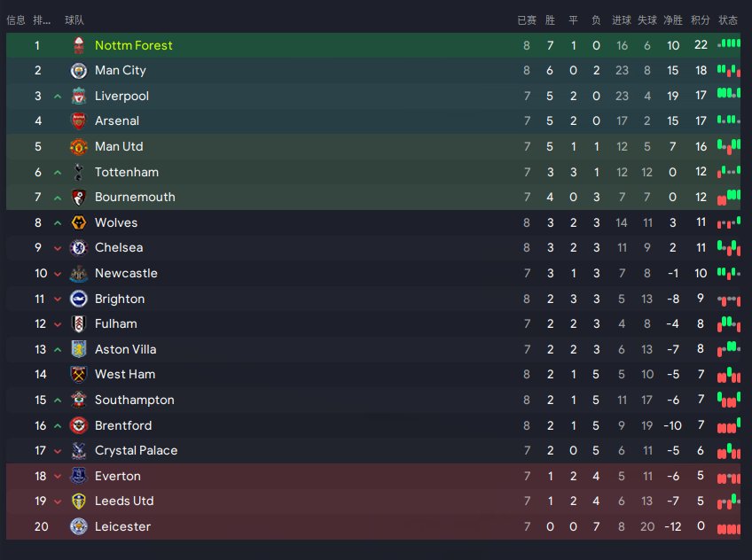Viewport: 752px width, 560px height.
Task: Click the 球队 team column header
Action: tap(74, 20)
